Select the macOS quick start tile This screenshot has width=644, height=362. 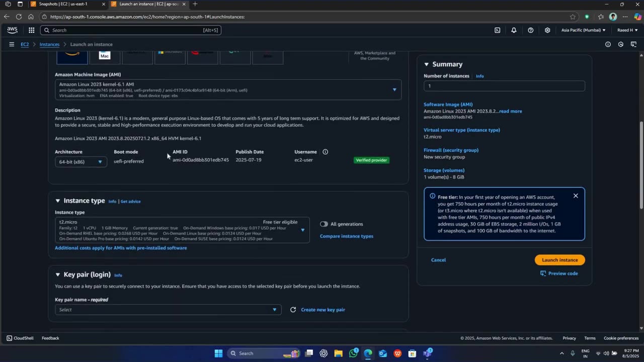[x=105, y=57]
